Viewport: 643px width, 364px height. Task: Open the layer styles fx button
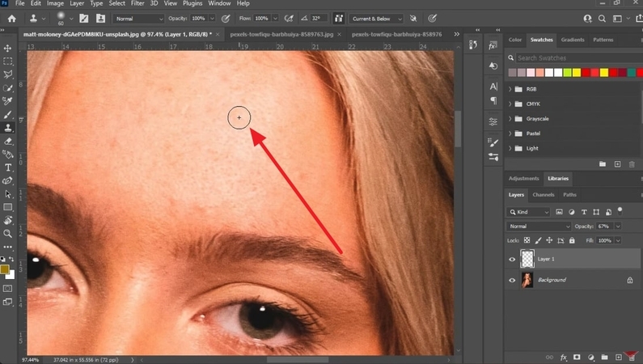pyautogui.click(x=563, y=356)
